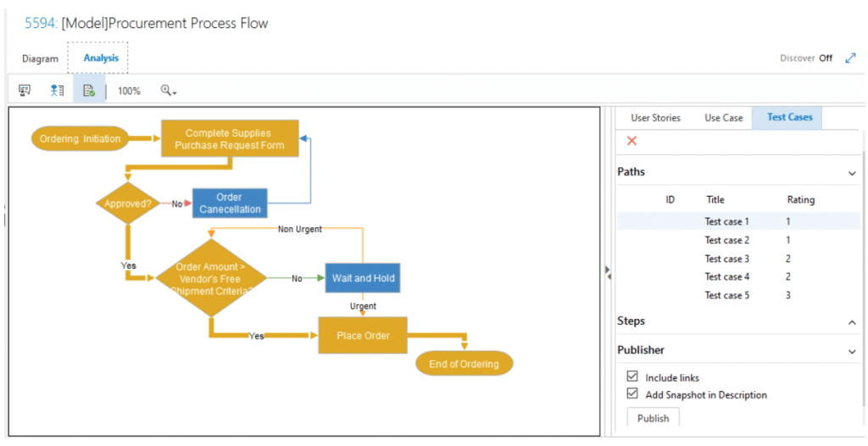Click the ID column header
868x446 pixels.
point(670,199)
